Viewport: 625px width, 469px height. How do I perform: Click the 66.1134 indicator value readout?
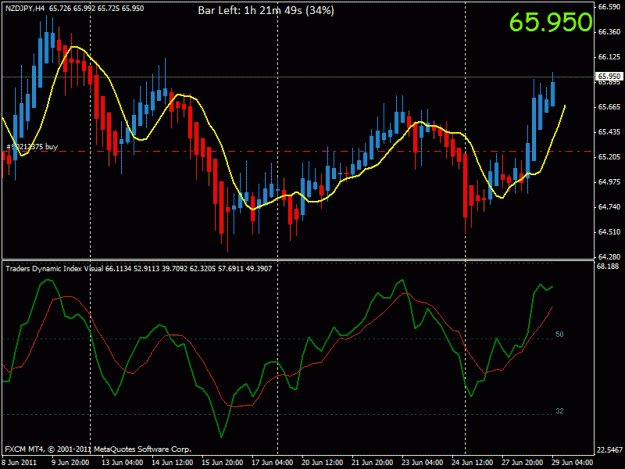[118, 269]
